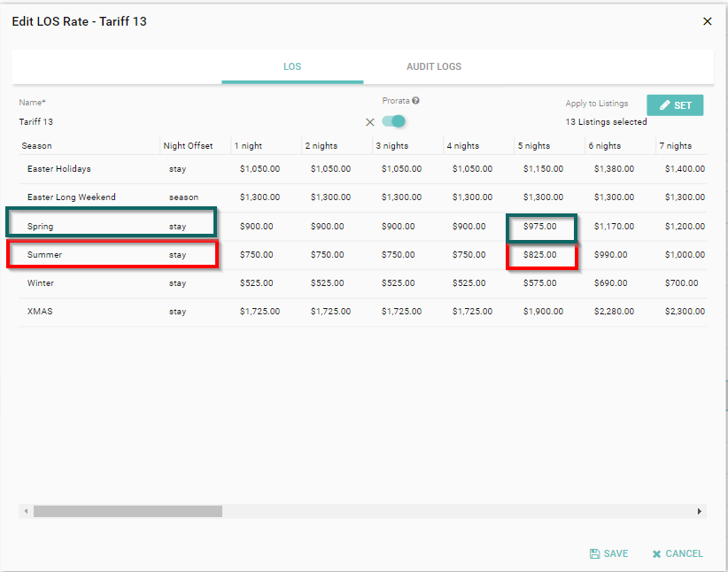Viewport: 728px width, 572px height.
Task: Click the Prorata help question icon
Action: (x=415, y=101)
